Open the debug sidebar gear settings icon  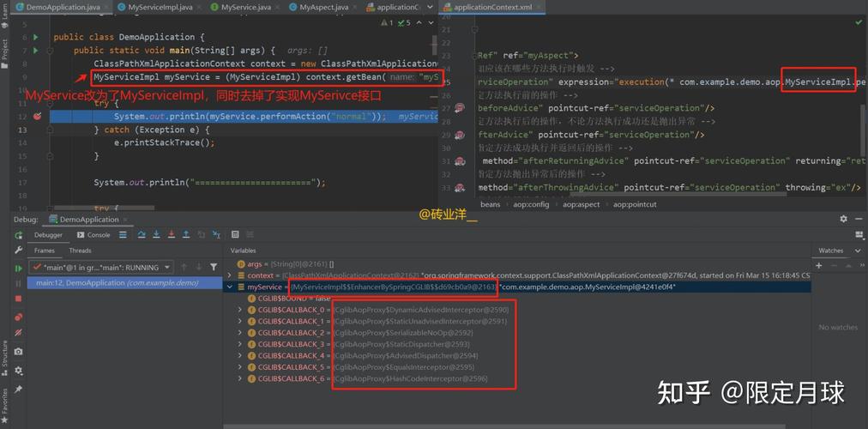click(18, 371)
